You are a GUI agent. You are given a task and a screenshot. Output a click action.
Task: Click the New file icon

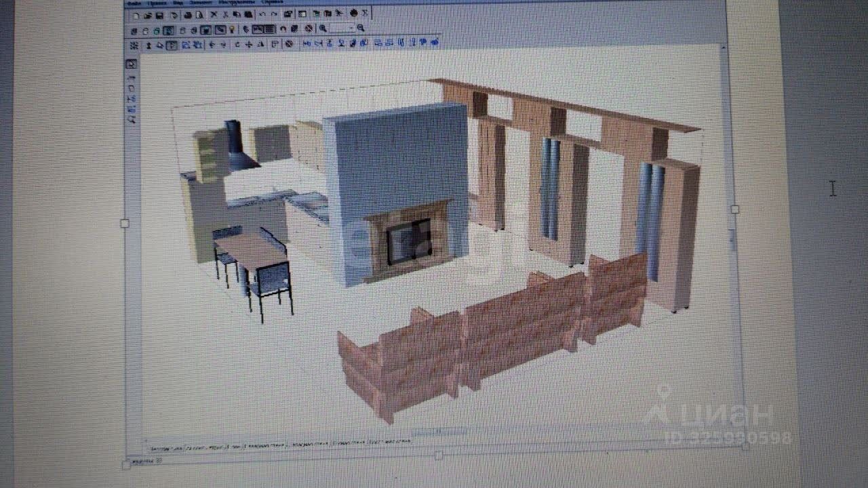click(x=136, y=15)
